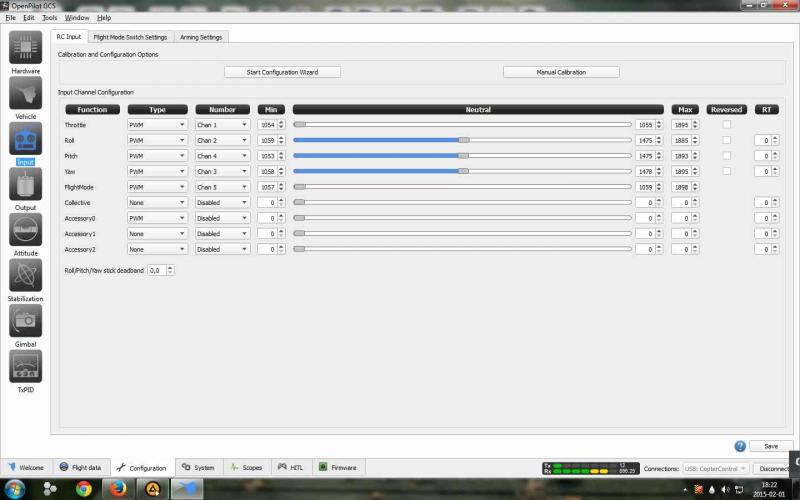Click the Pitch neutral slider
The image size is (800, 500).
pos(462,156)
